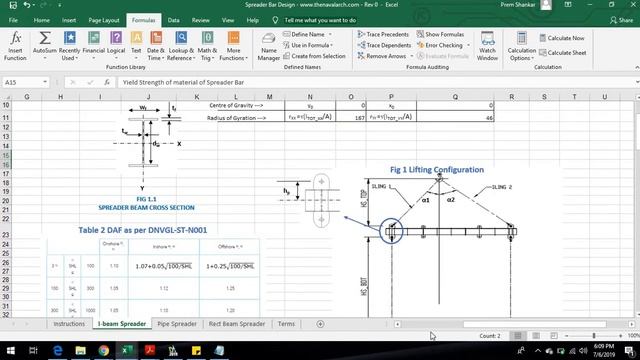This screenshot has width=640, height=360.
Task: Open Rect Beam Spreader sheet
Action: [x=237, y=324]
